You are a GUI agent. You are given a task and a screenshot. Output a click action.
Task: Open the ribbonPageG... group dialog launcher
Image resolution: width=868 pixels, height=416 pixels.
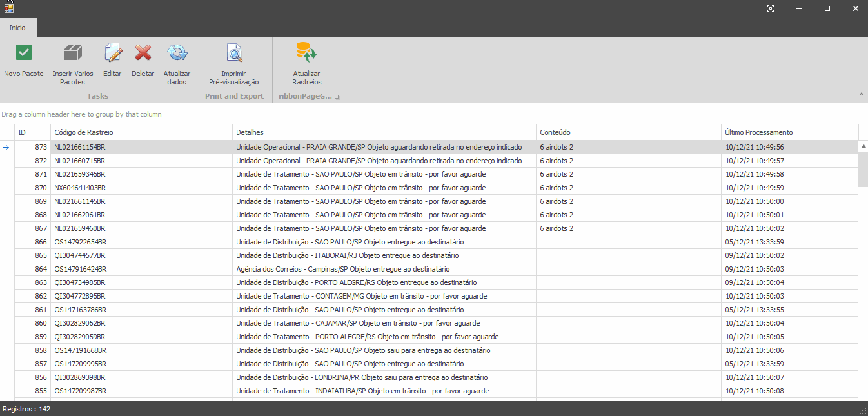336,97
